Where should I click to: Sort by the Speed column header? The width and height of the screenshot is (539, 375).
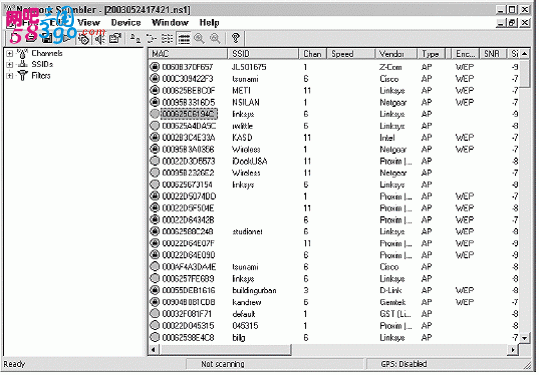(x=351, y=54)
